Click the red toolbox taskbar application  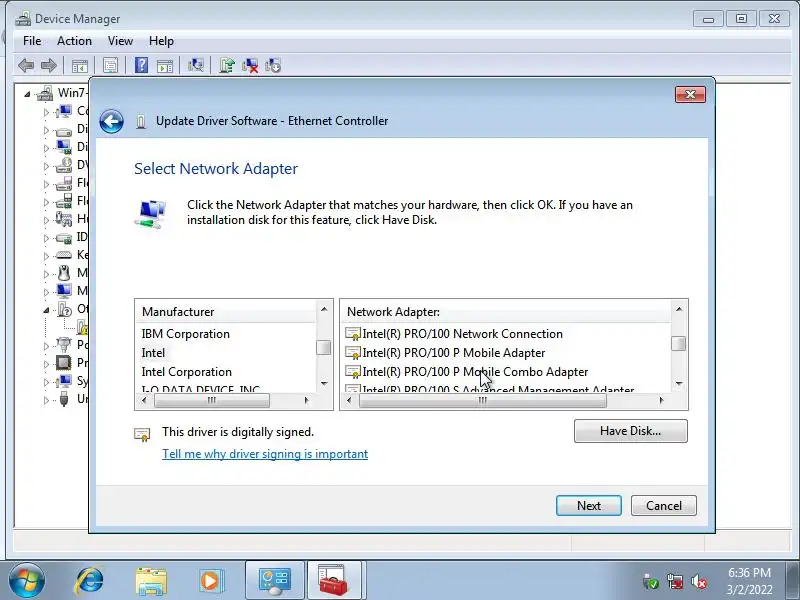click(x=334, y=580)
